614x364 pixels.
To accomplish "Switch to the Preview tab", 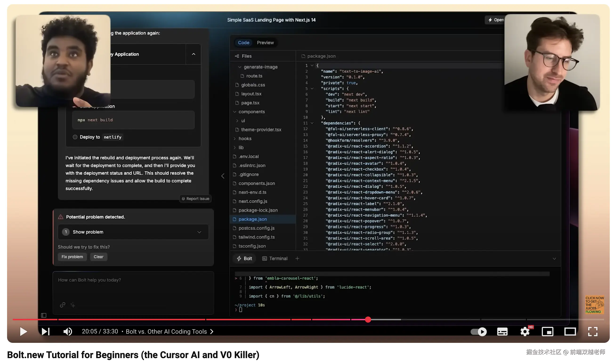I will pyautogui.click(x=265, y=42).
